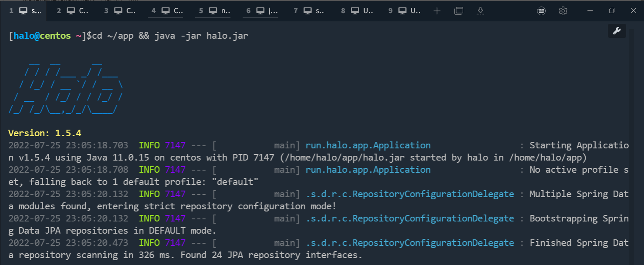Select session tab 9 labeled 'U..'
The height and width of the screenshot is (265, 644).
pos(404,11)
